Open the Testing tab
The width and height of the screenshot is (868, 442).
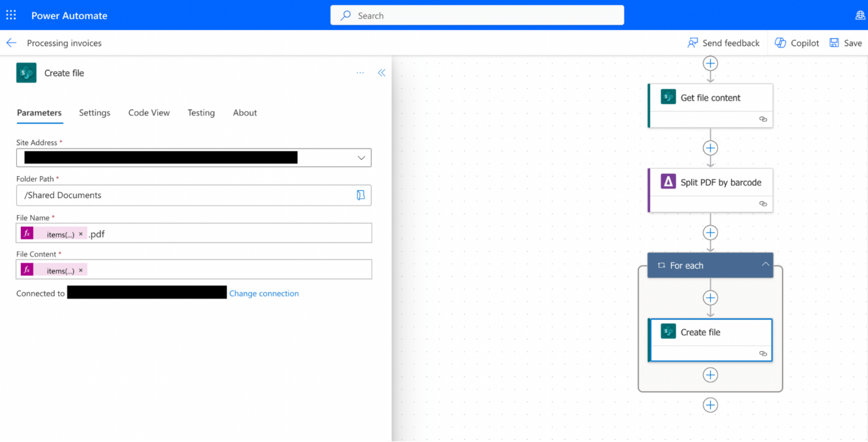pyautogui.click(x=201, y=113)
